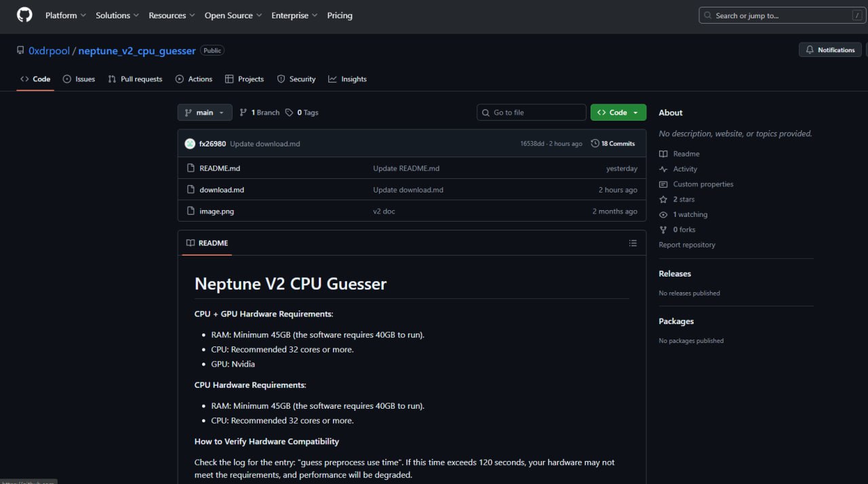Open the 2 stars list
Screen dimensions: 868x484
(x=684, y=199)
